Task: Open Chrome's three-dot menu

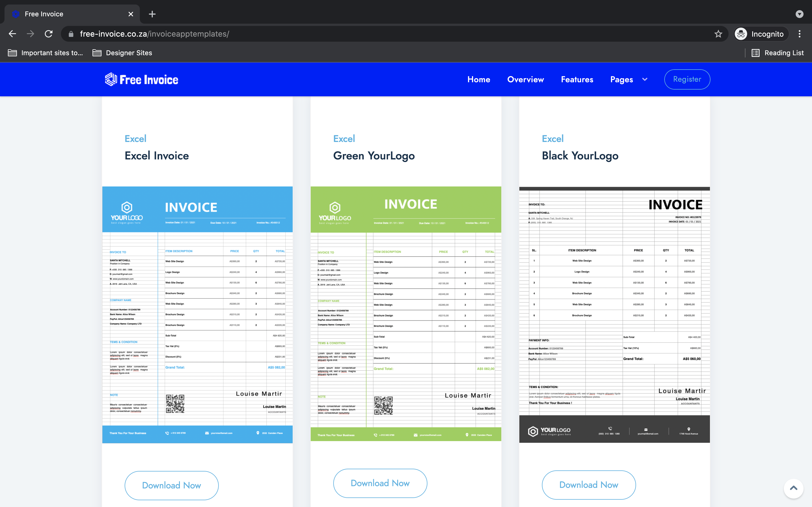Action: click(x=800, y=34)
